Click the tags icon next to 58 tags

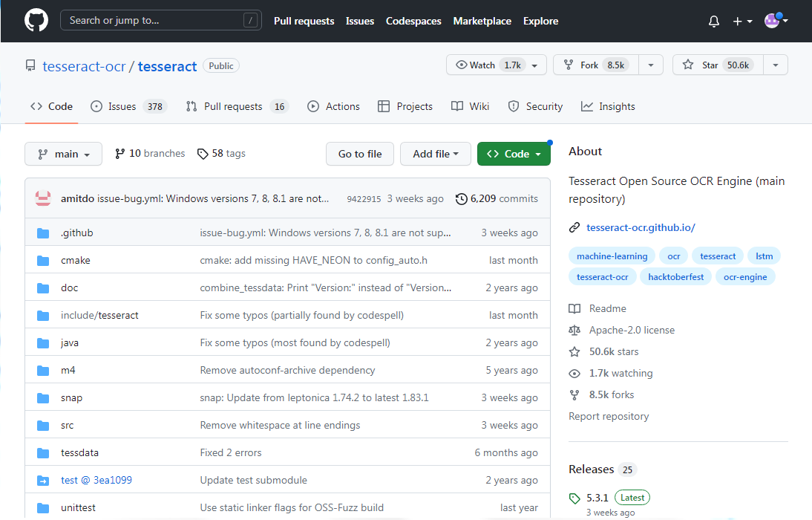(x=203, y=154)
